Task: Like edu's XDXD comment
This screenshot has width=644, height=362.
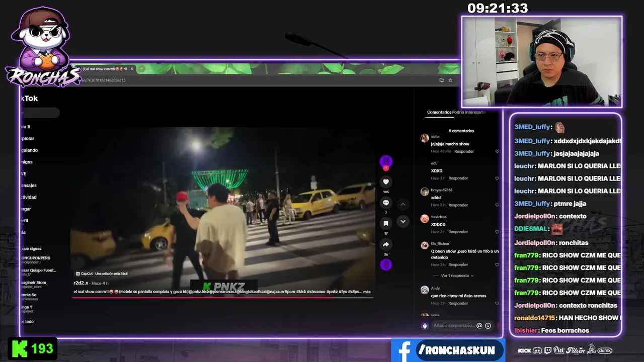Action: 497,178
